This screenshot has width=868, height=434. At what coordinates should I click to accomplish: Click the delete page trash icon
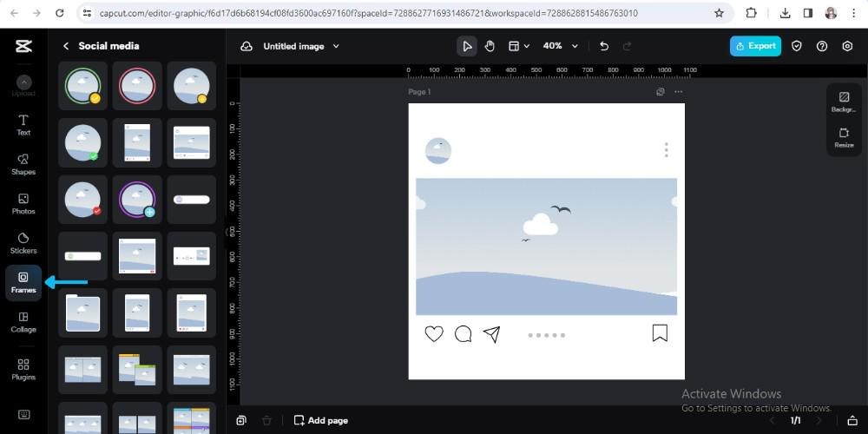point(266,421)
